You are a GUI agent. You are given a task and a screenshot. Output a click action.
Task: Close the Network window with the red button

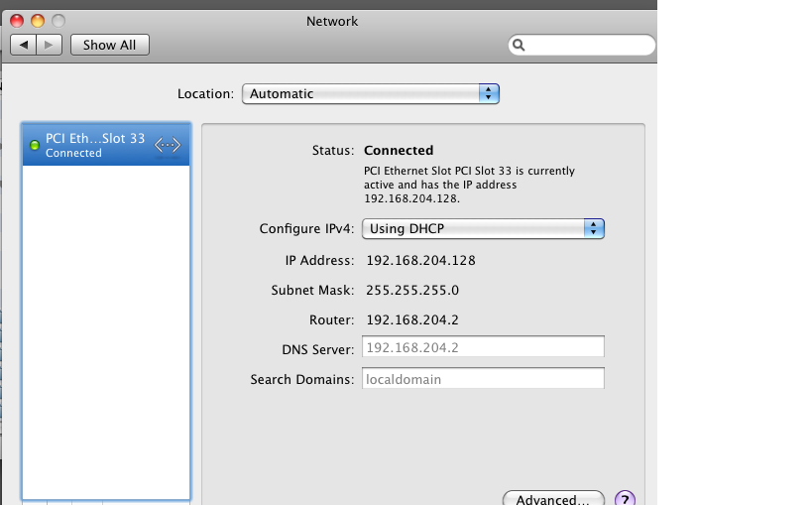point(18,21)
